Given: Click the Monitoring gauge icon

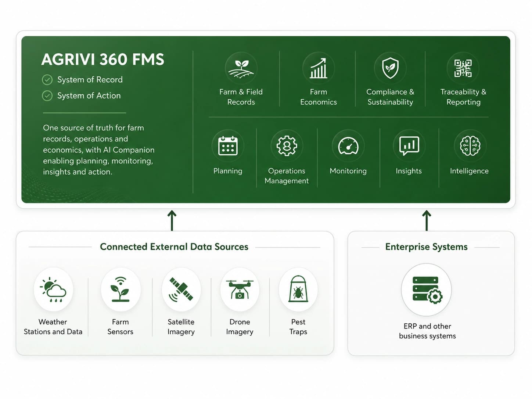Looking at the screenshot, I should pyautogui.click(x=348, y=146).
